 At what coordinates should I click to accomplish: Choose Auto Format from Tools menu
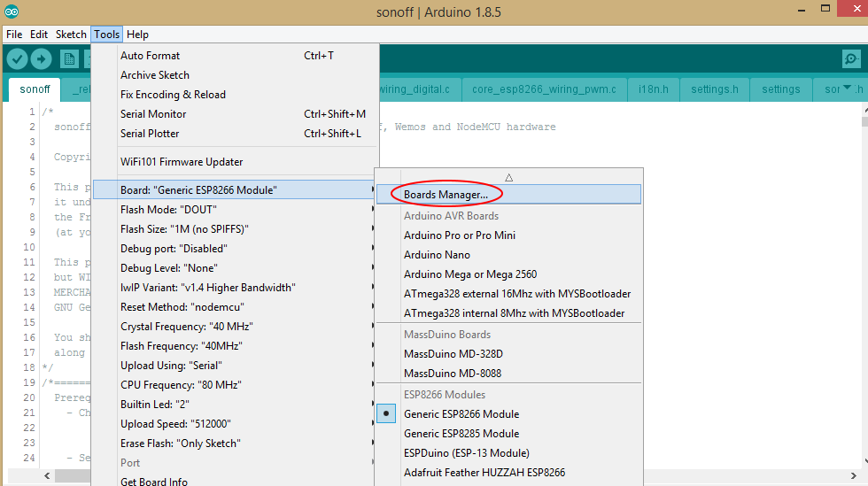click(x=236, y=56)
